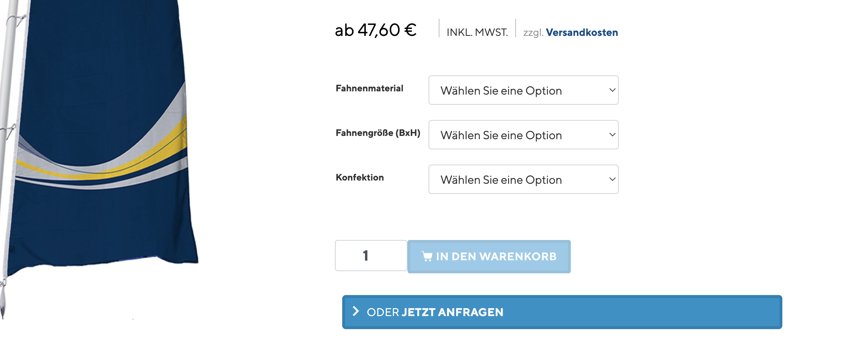This screenshot has height=340, width=868.
Task: Click the INKL. MWST. text
Action: click(477, 32)
